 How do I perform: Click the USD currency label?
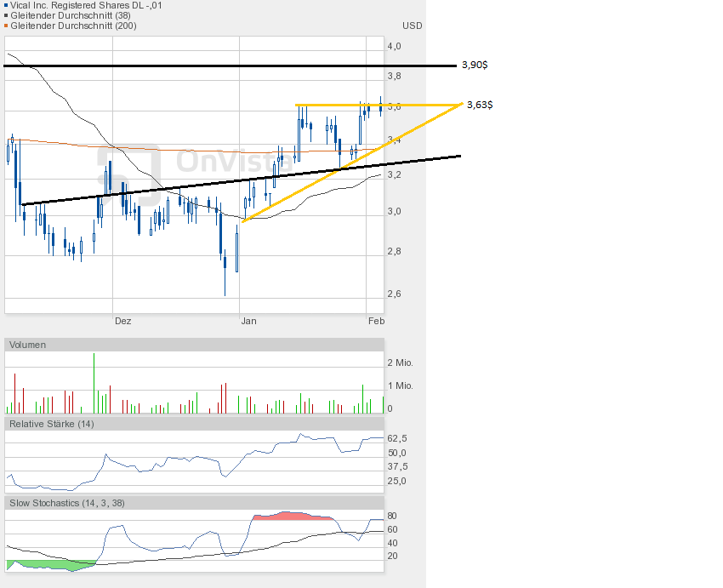tap(413, 26)
